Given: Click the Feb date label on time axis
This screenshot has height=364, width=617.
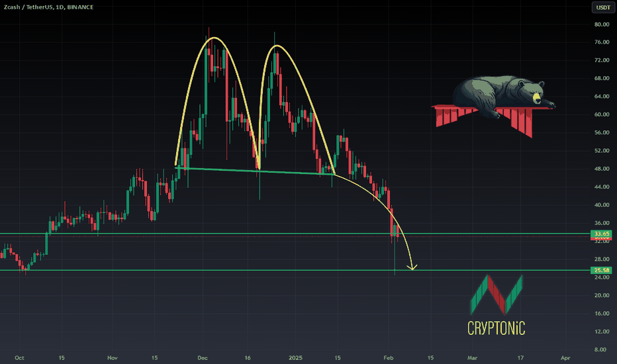Looking at the screenshot, I should pyautogui.click(x=389, y=358).
